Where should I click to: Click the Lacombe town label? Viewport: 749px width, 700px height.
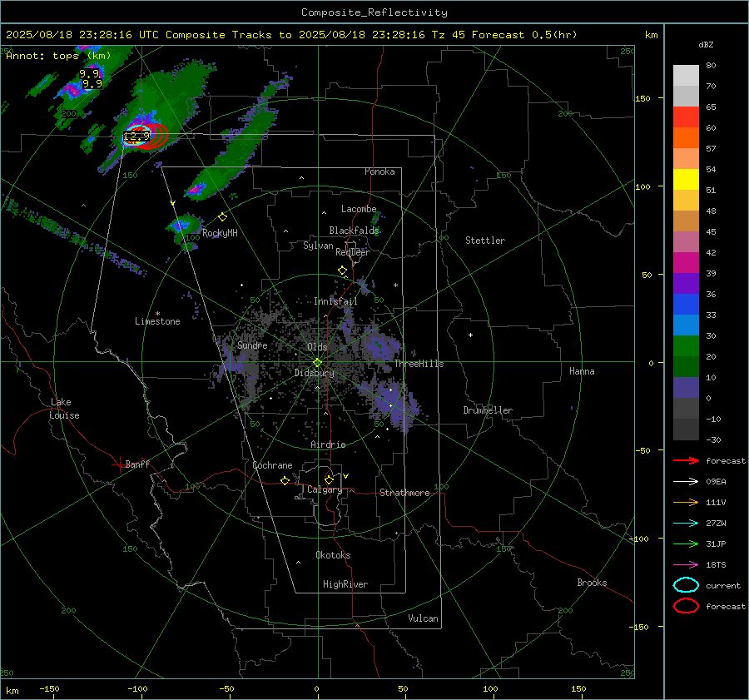[359, 209]
